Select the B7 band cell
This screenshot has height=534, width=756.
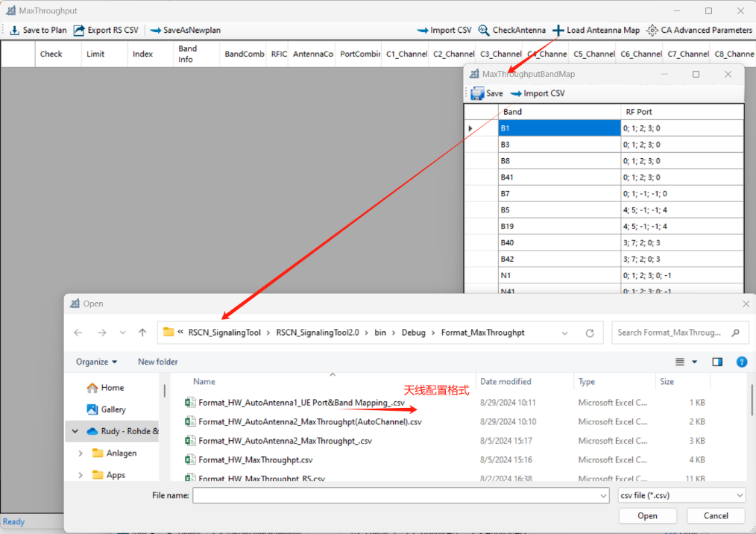tap(559, 193)
